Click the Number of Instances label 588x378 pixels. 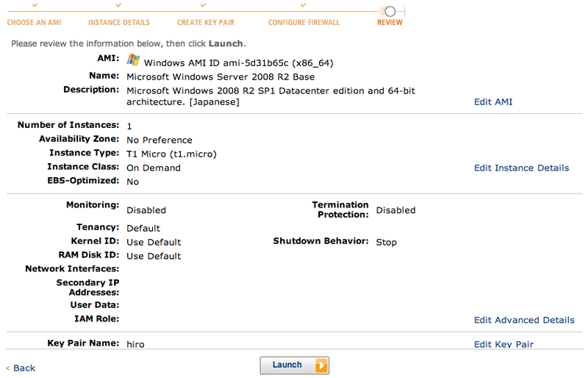pos(68,125)
